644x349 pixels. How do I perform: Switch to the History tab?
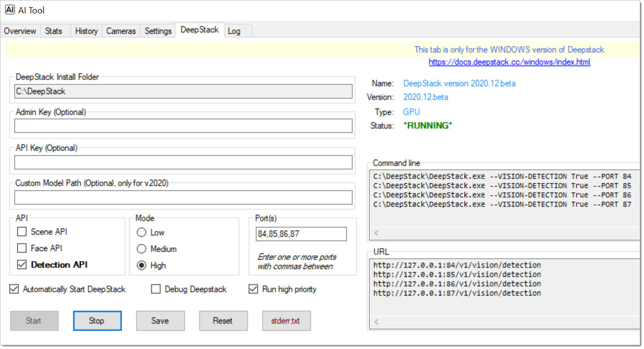pyautogui.click(x=86, y=31)
